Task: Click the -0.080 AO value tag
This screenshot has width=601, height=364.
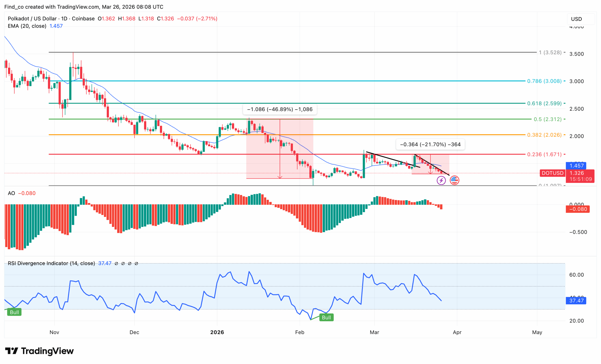Action: [x=578, y=209]
